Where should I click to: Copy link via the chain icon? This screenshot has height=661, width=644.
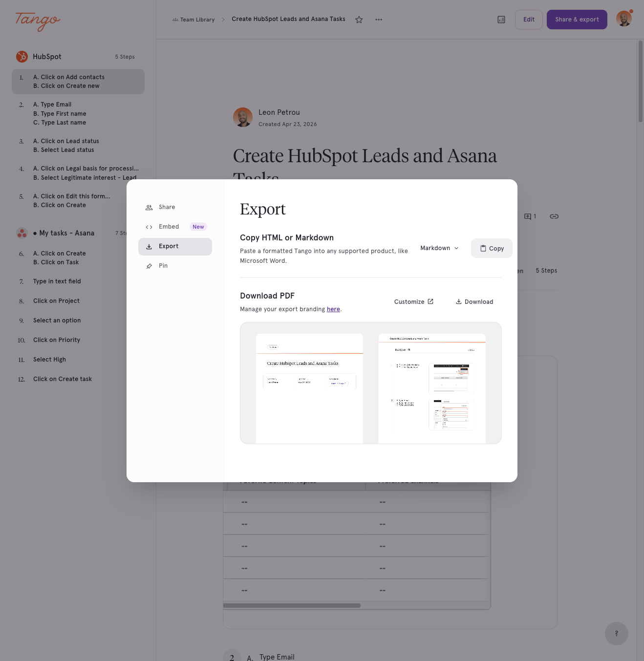click(x=554, y=216)
